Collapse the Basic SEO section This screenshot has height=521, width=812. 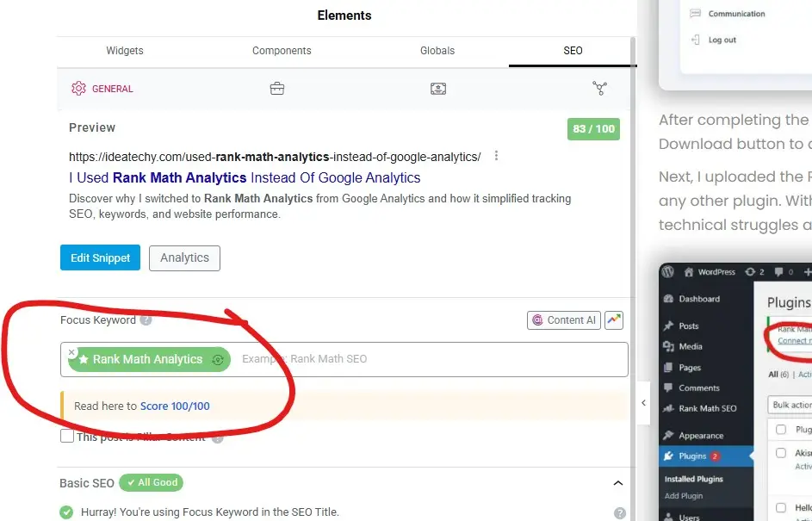pyautogui.click(x=617, y=484)
